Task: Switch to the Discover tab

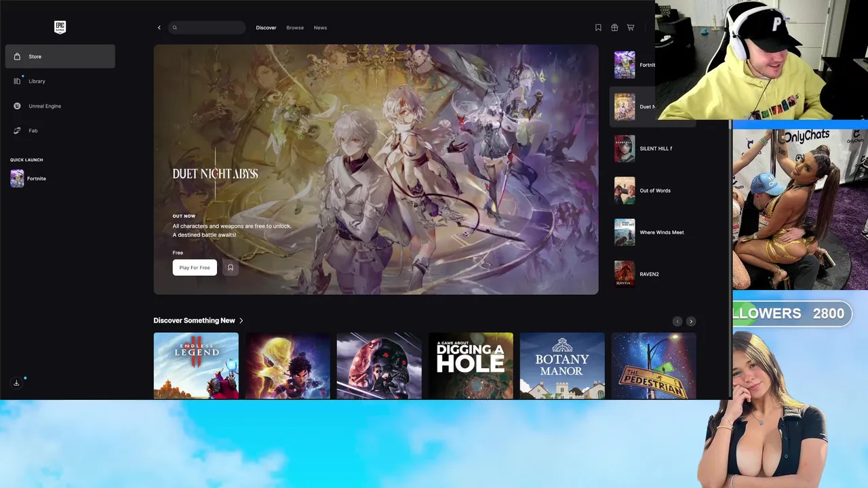Action: [266, 28]
